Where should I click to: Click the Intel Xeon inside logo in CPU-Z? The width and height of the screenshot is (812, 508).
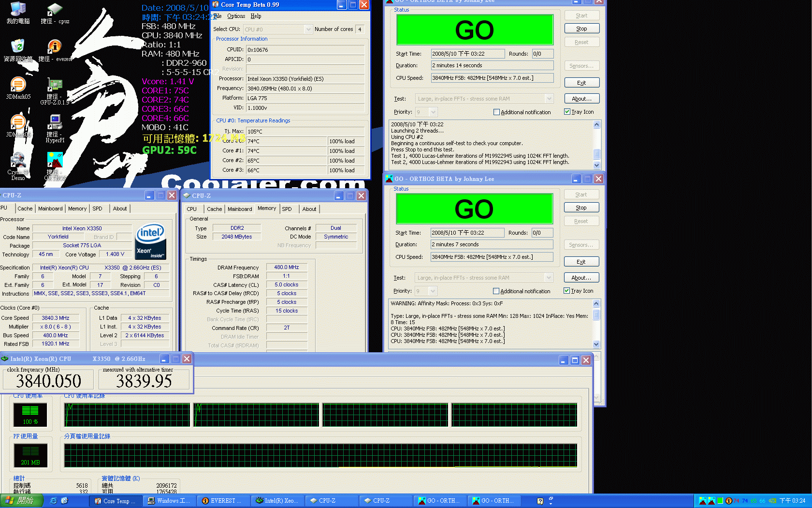[x=151, y=241]
